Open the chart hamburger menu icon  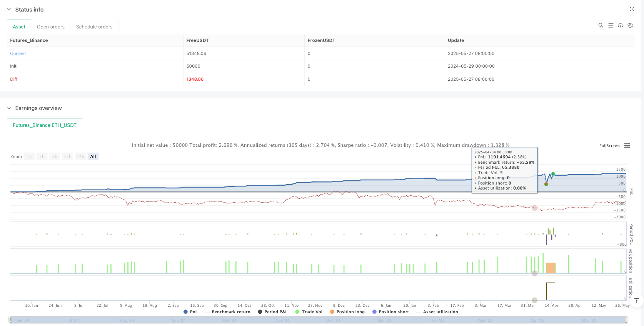(x=627, y=146)
